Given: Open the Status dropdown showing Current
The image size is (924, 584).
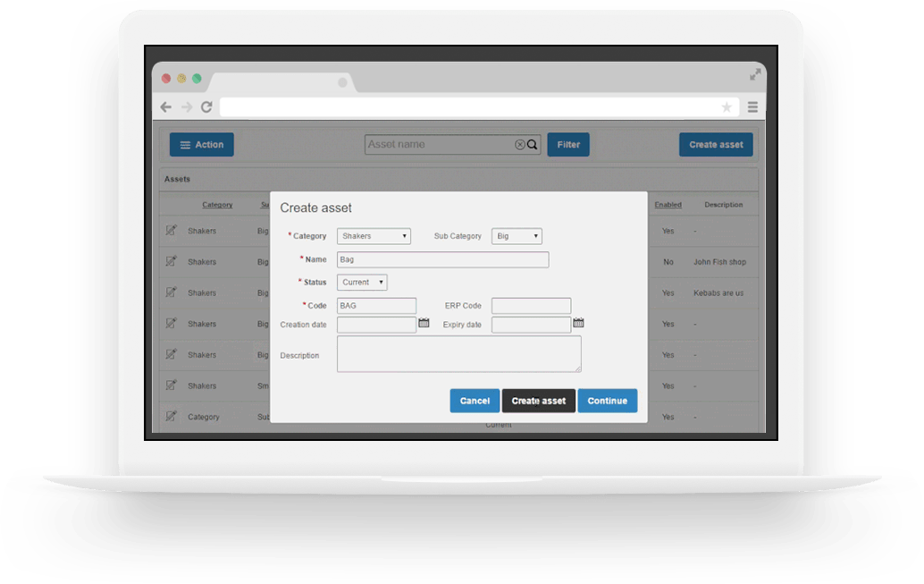Looking at the screenshot, I should tap(362, 283).
